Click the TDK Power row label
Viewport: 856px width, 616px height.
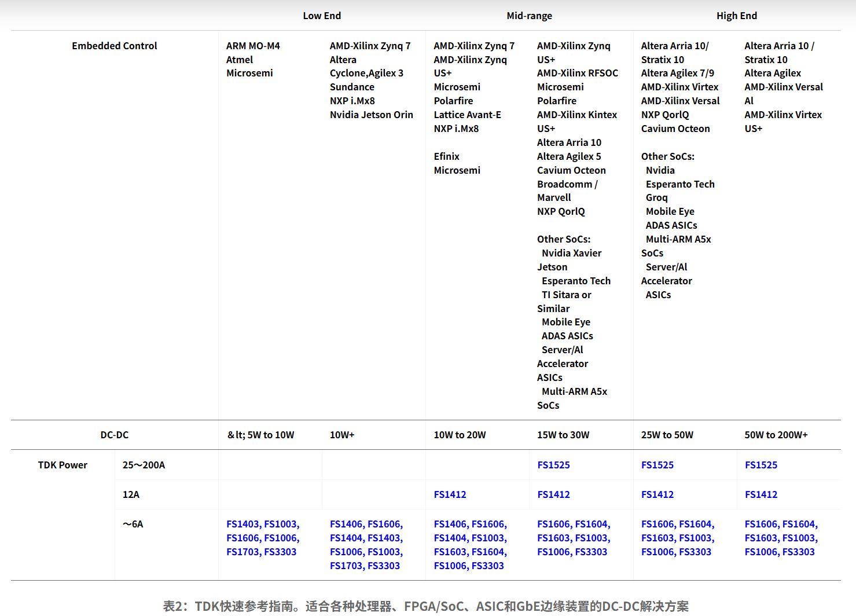[x=63, y=465]
